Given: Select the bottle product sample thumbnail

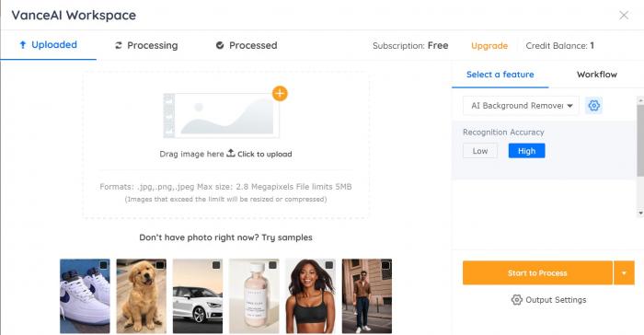Looking at the screenshot, I should [254, 296].
